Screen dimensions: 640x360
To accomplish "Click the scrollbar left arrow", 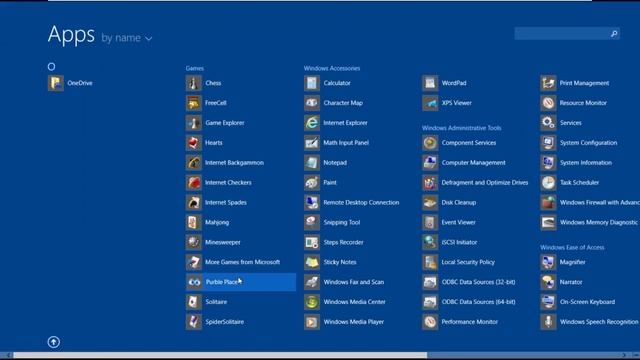I will tap(7, 355).
